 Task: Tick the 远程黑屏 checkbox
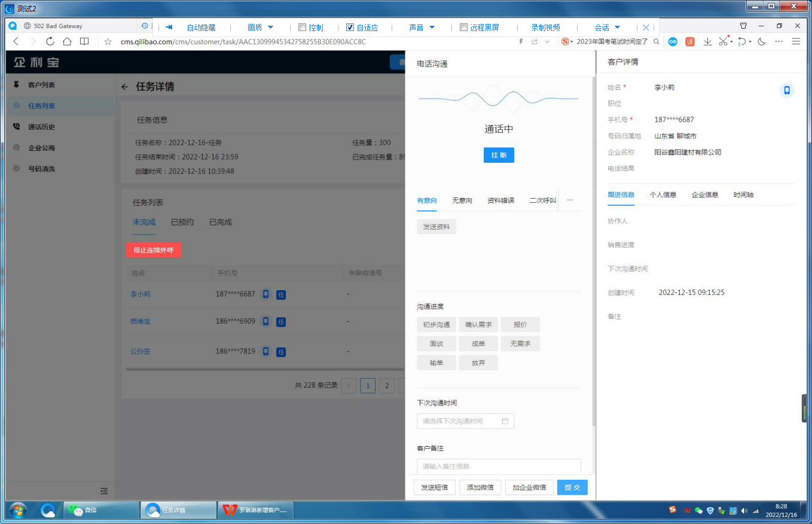point(463,28)
